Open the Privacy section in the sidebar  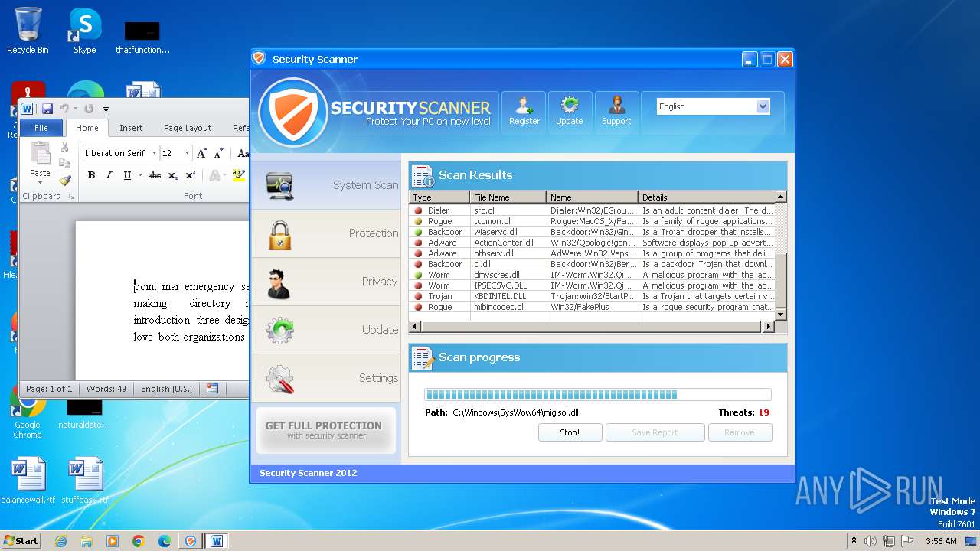tap(326, 282)
